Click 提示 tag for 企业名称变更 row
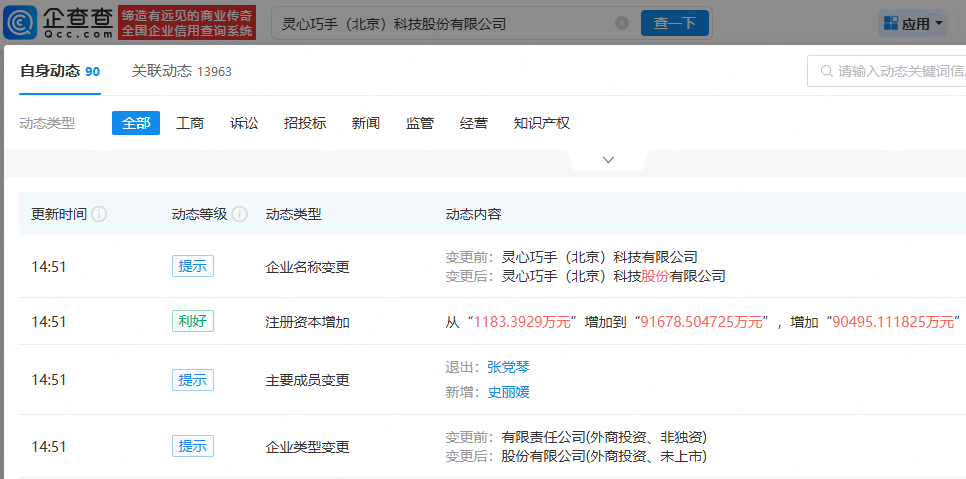 click(x=192, y=266)
